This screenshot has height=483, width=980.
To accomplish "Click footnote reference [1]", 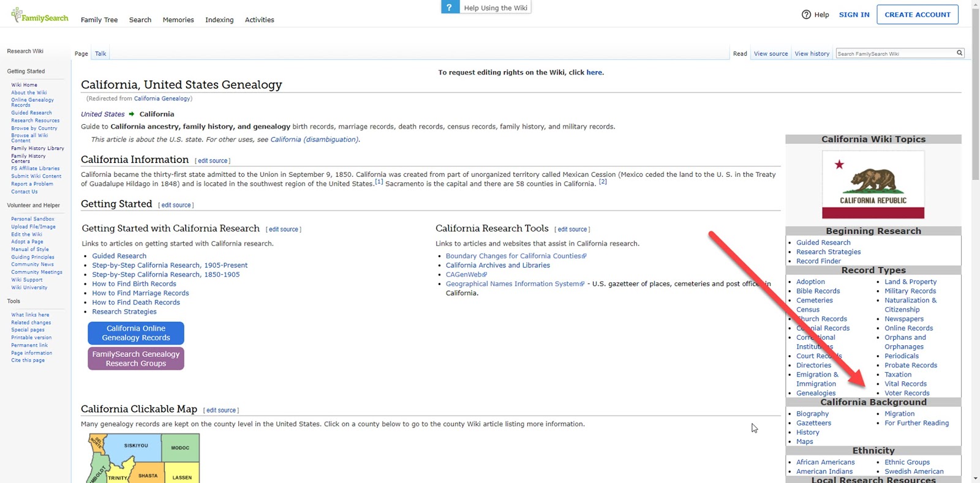I will click(x=379, y=181).
